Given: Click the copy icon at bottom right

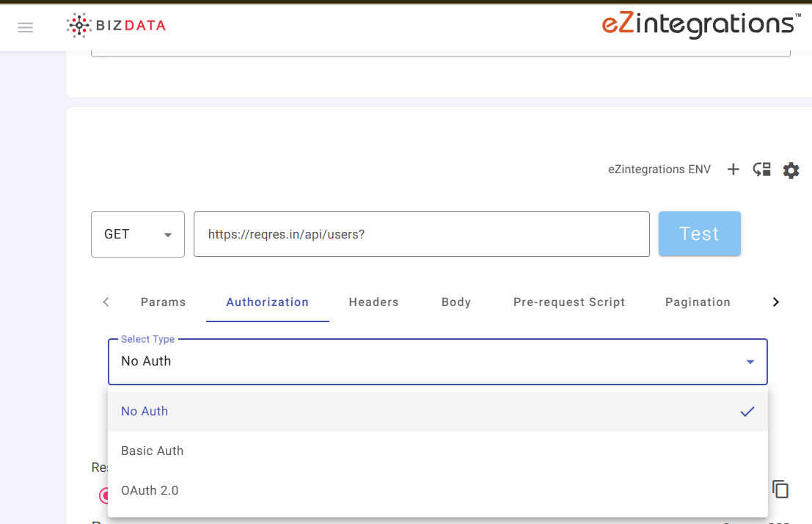Looking at the screenshot, I should tap(780, 490).
